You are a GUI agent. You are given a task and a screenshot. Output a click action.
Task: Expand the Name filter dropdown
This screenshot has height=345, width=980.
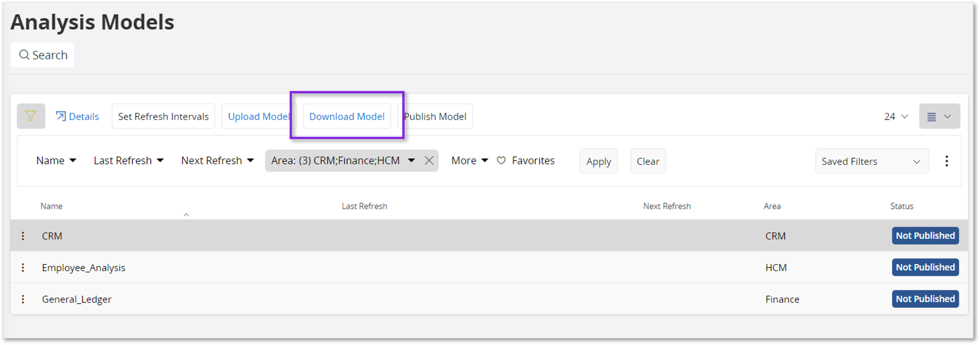[56, 161]
